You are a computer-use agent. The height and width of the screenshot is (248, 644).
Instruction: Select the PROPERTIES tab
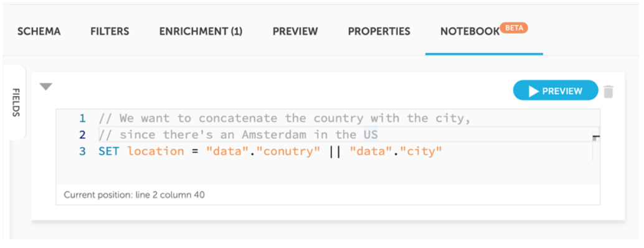(379, 32)
